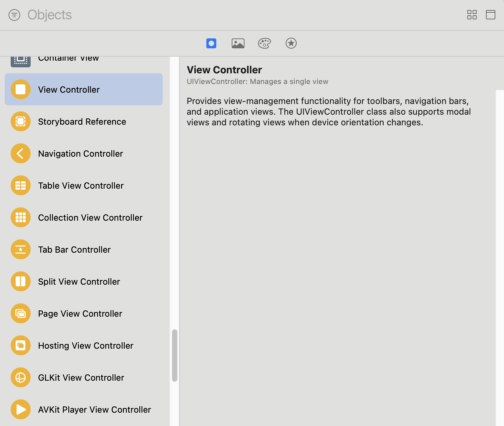Screen dimensions: 504x426
Task: Click the Container View icon
Action: [21, 62]
